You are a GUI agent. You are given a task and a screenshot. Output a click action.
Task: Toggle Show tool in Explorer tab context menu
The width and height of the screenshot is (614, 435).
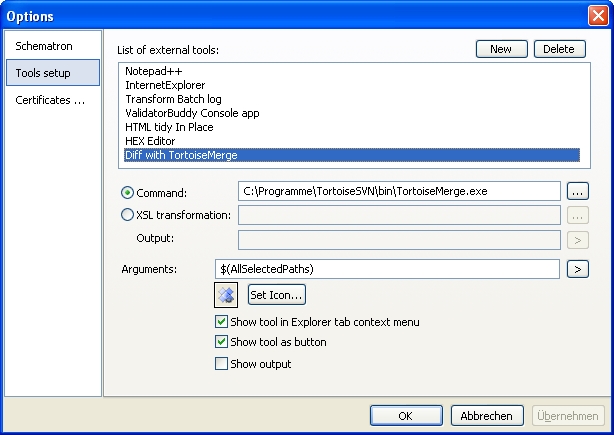pos(221,322)
